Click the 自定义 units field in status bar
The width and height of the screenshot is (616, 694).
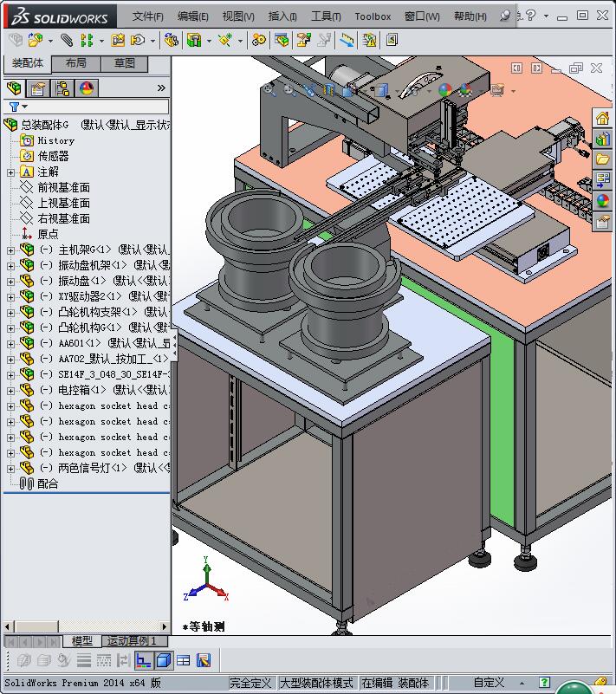point(489,683)
